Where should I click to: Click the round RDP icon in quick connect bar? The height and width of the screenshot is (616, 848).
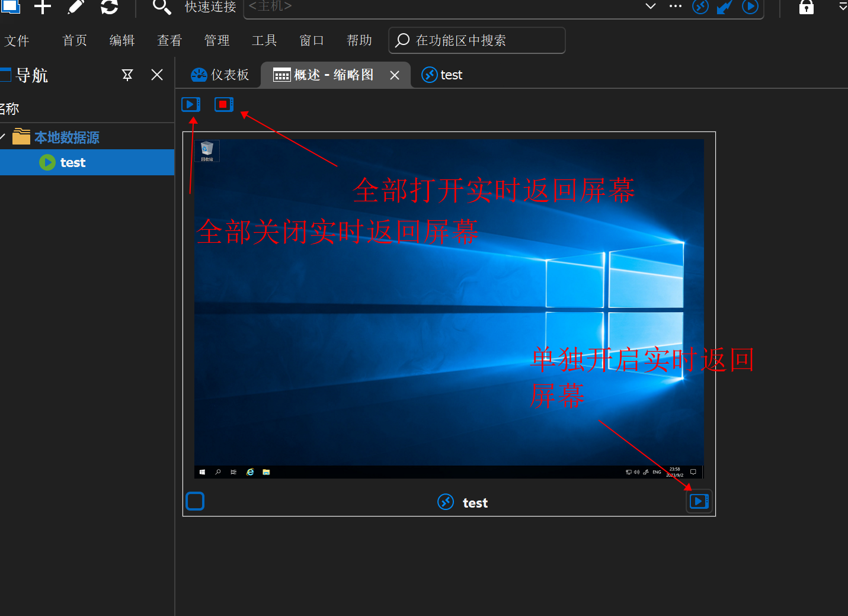[x=700, y=7]
